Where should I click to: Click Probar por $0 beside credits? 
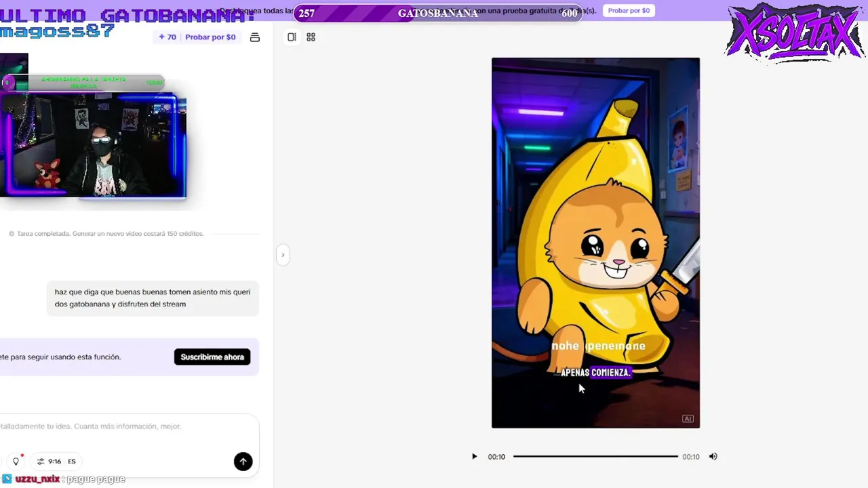[x=210, y=37]
